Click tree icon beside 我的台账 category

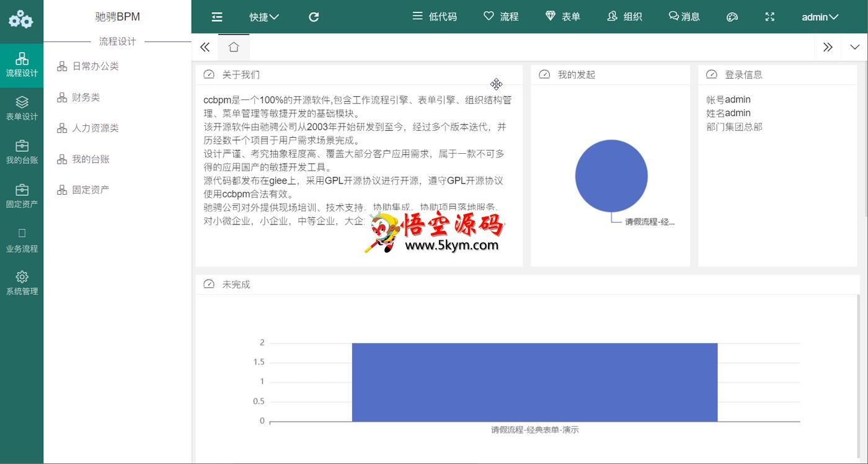coord(62,159)
